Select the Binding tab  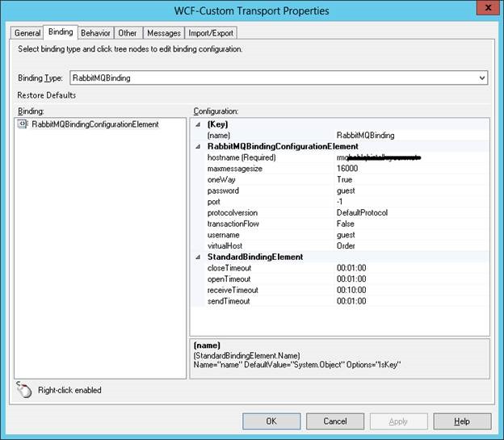pyautogui.click(x=61, y=31)
